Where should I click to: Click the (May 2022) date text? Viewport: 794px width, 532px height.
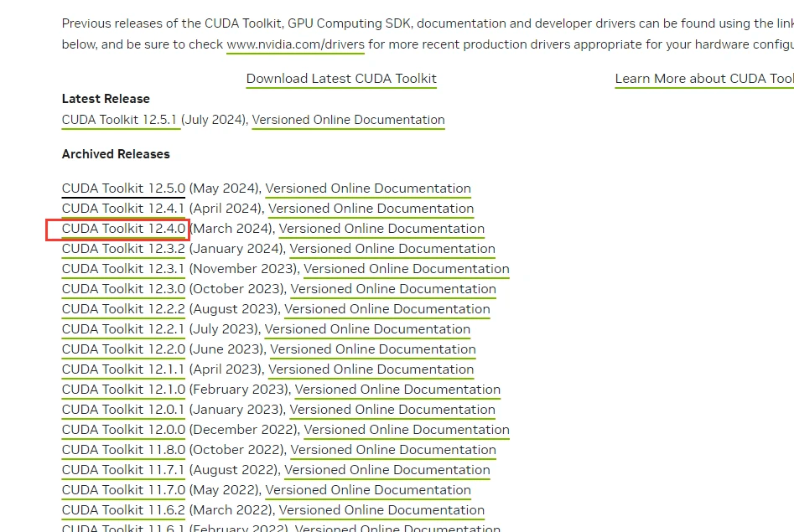226,490
